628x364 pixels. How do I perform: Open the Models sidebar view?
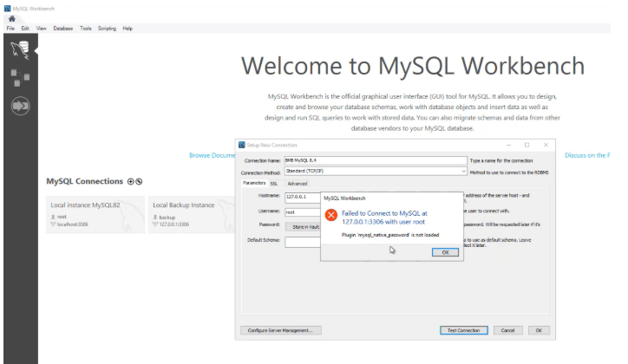tap(18, 78)
